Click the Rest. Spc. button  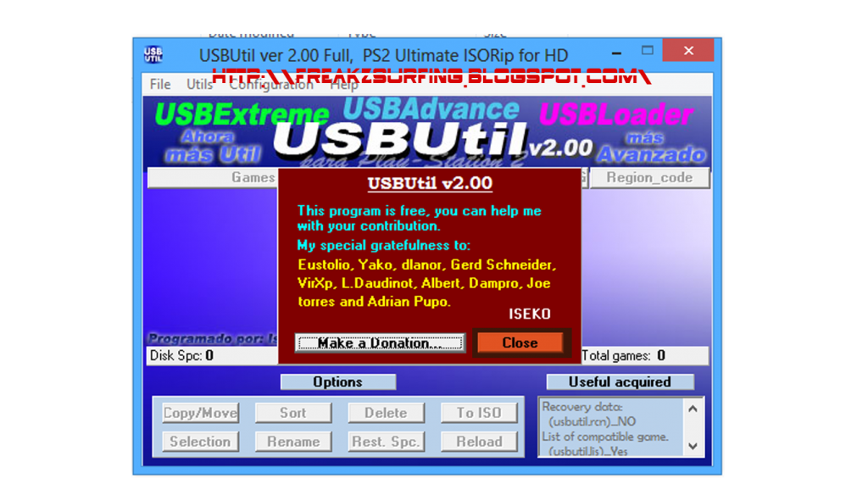(x=386, y=442)
